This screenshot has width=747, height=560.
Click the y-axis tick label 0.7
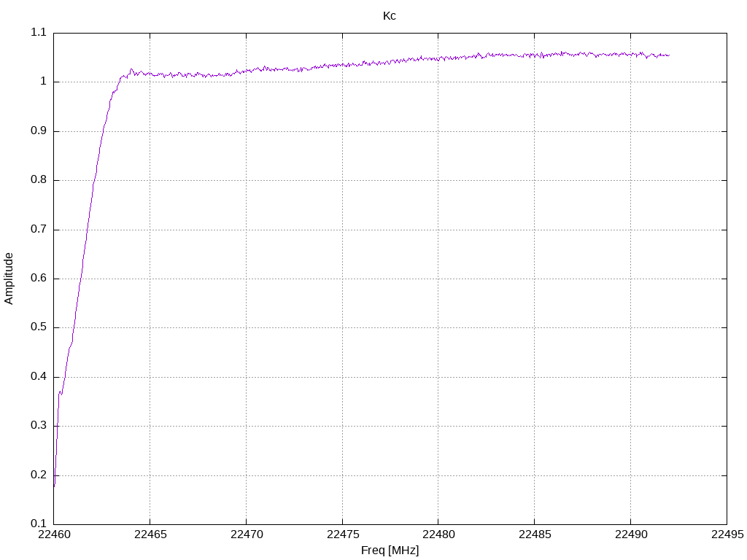(x=39, y=229)
